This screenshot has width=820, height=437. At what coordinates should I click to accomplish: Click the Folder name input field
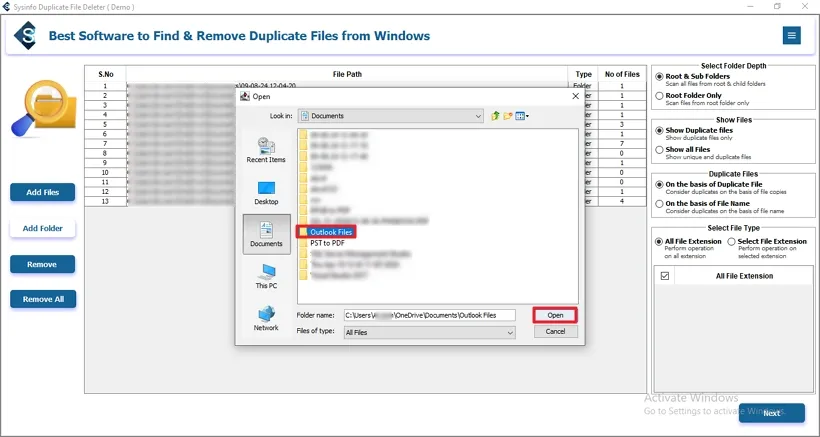coord(429,315)
